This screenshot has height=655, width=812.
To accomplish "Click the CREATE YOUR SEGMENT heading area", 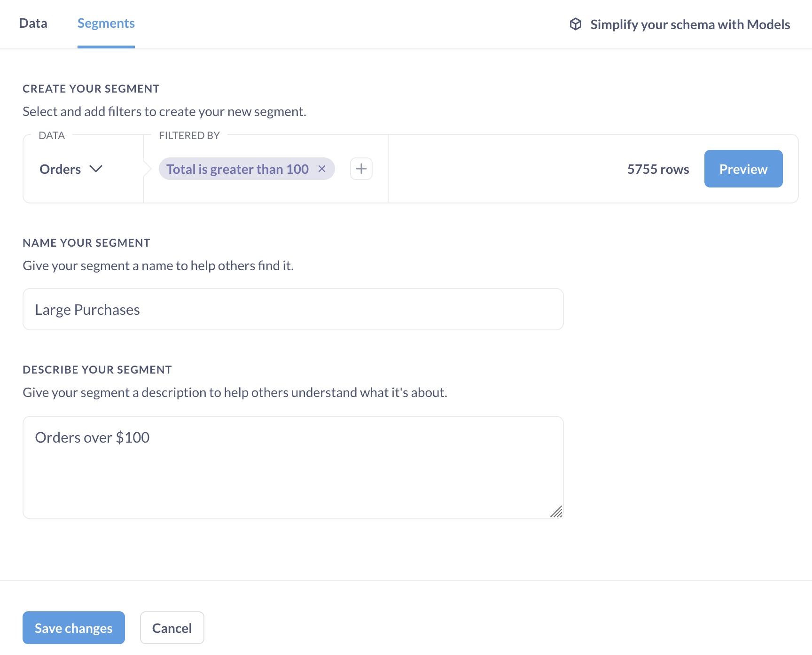I will (91, 88).
